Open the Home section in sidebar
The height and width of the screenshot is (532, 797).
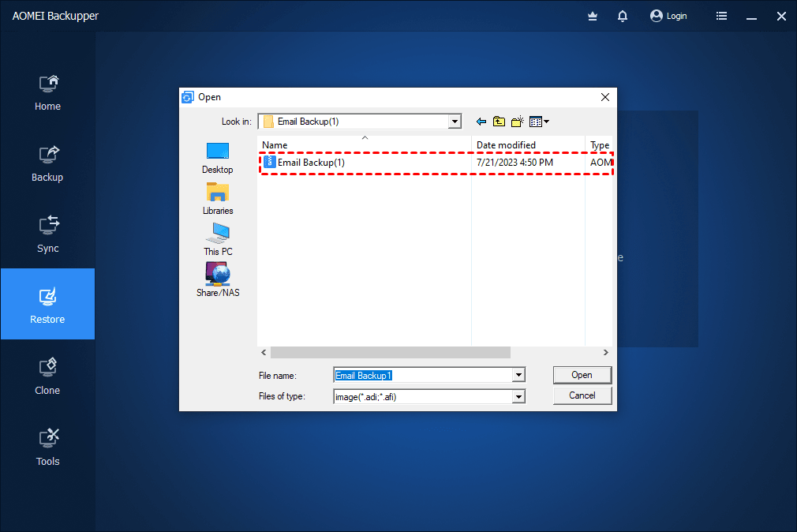coord(48,92)
